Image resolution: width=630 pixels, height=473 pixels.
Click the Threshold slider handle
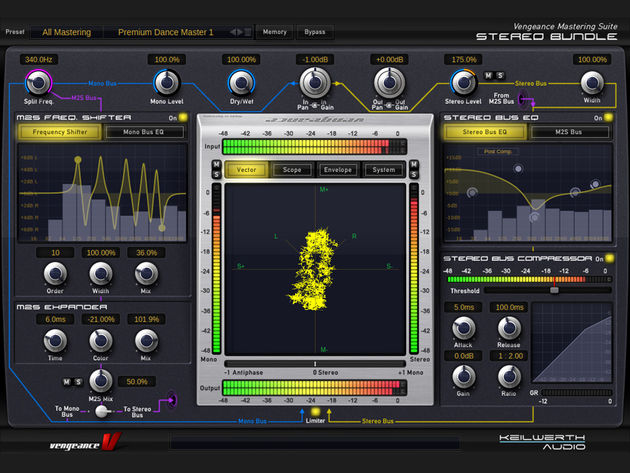554,290
